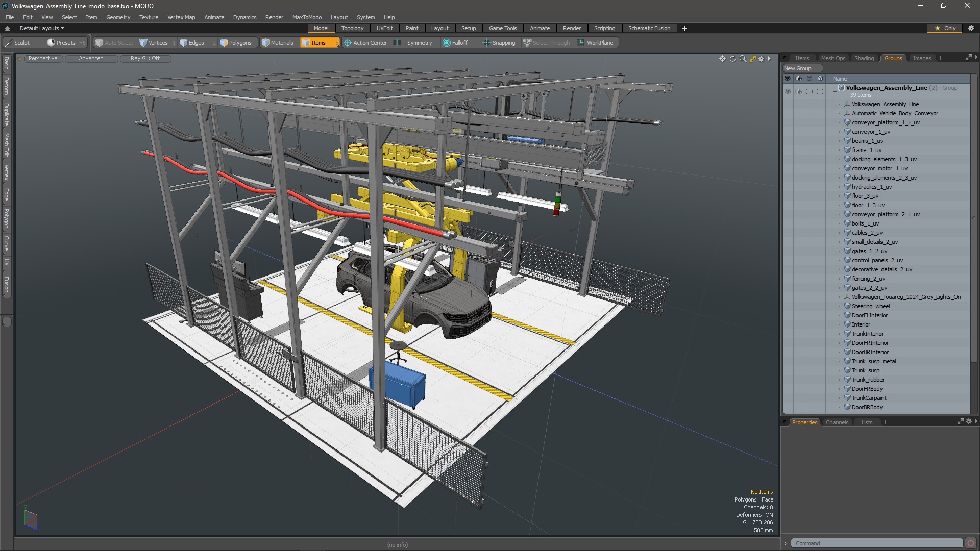Switch to the Shading panel tab

tap(864, 58)
